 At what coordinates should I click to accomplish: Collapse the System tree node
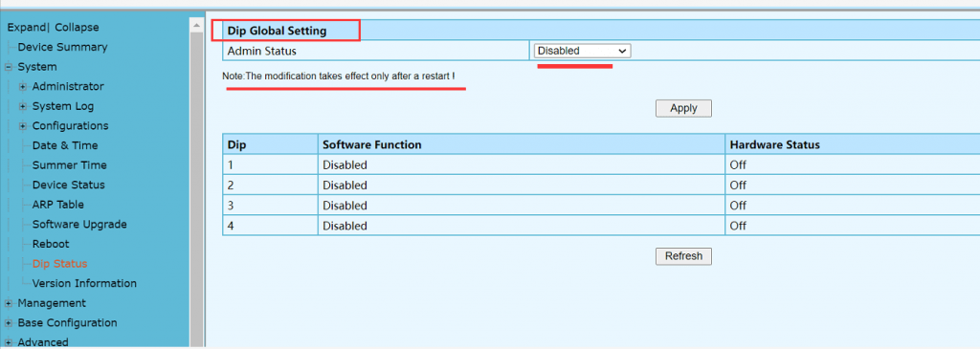[9, 68]
